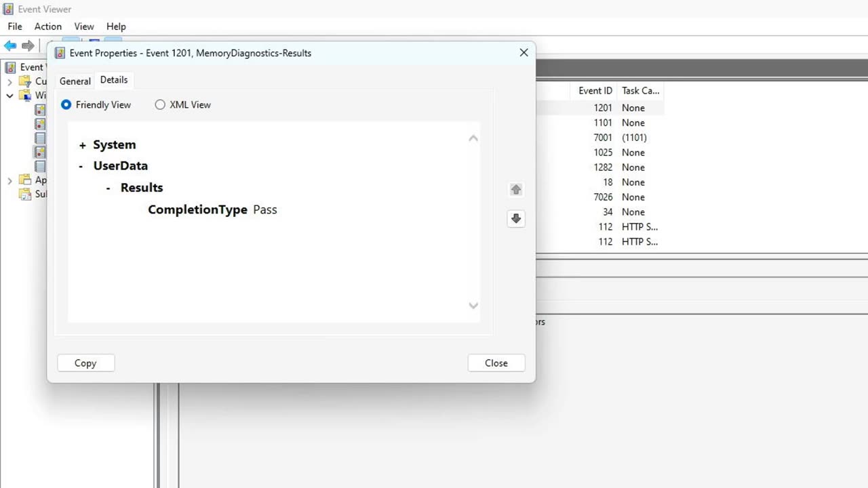Select the Subscriptions icon in the tree
The image size is (868, 488).
tap(25, 195)
